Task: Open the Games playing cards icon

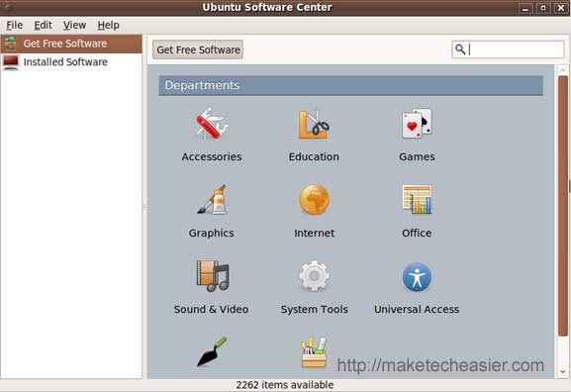Action: point(417,124)
